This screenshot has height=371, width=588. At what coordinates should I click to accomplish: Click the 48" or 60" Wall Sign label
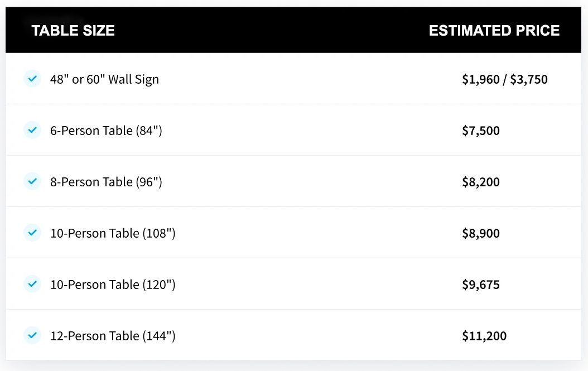pos(104,79)
